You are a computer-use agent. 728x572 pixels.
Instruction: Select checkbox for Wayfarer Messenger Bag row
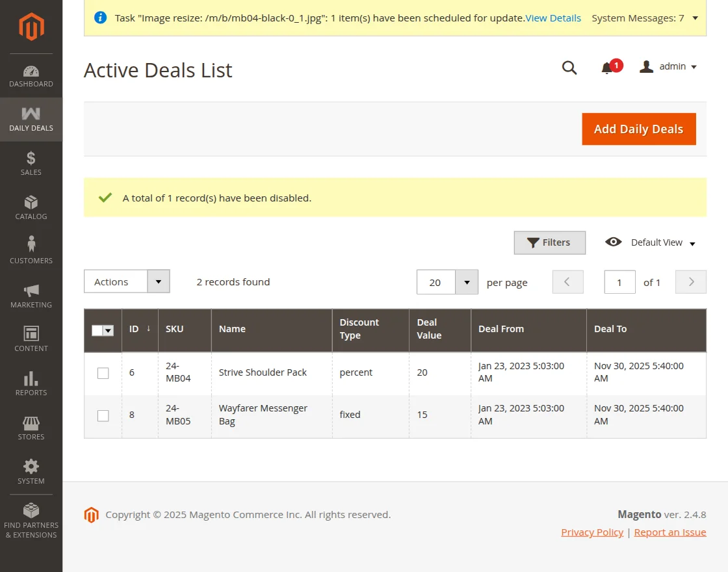(103, 415)
